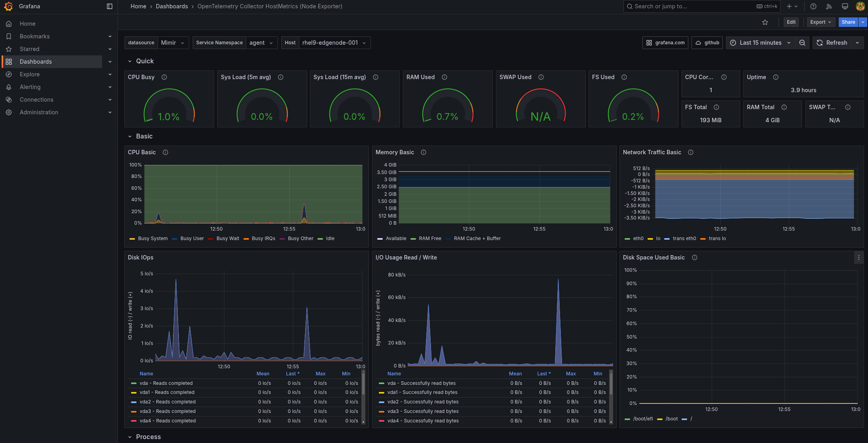Toggle the sidebar collapse button
This screenshot has width=868, height=443.
pos(107,6)
